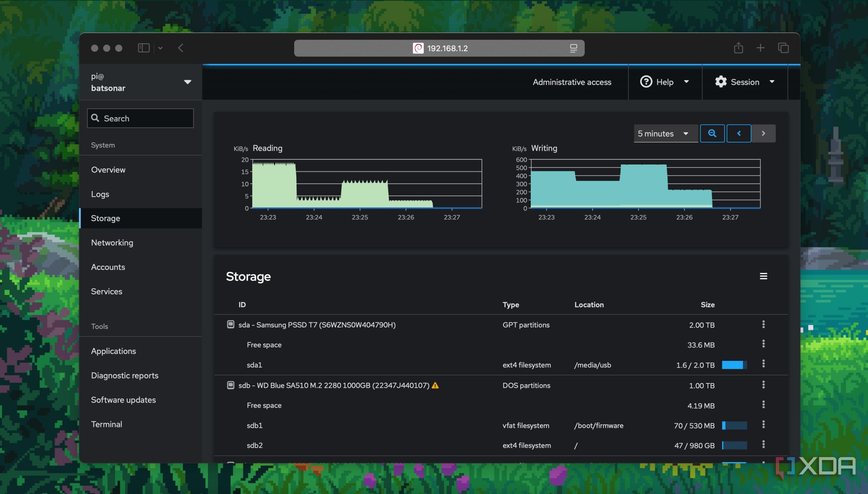Click sda1 usage bar showing 1.6 / 2.0 TB
This screenshot has width=868, height=494.
pos(734,365)
